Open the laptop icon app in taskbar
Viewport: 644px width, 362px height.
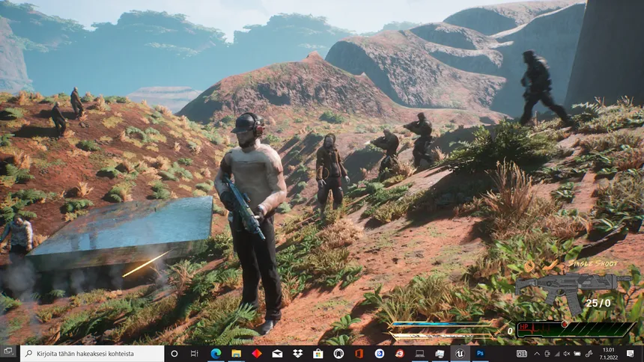click(420, 353)
